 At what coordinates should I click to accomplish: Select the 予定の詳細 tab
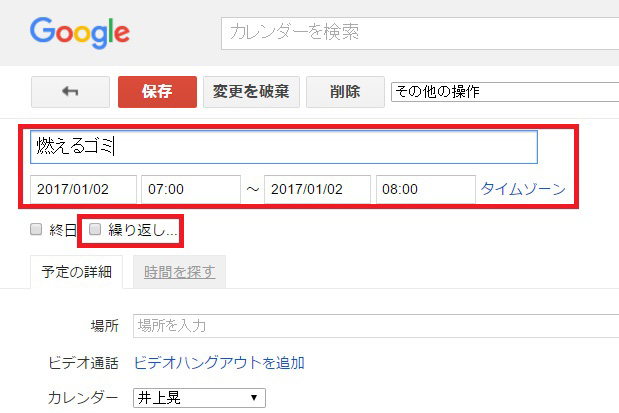77,272
